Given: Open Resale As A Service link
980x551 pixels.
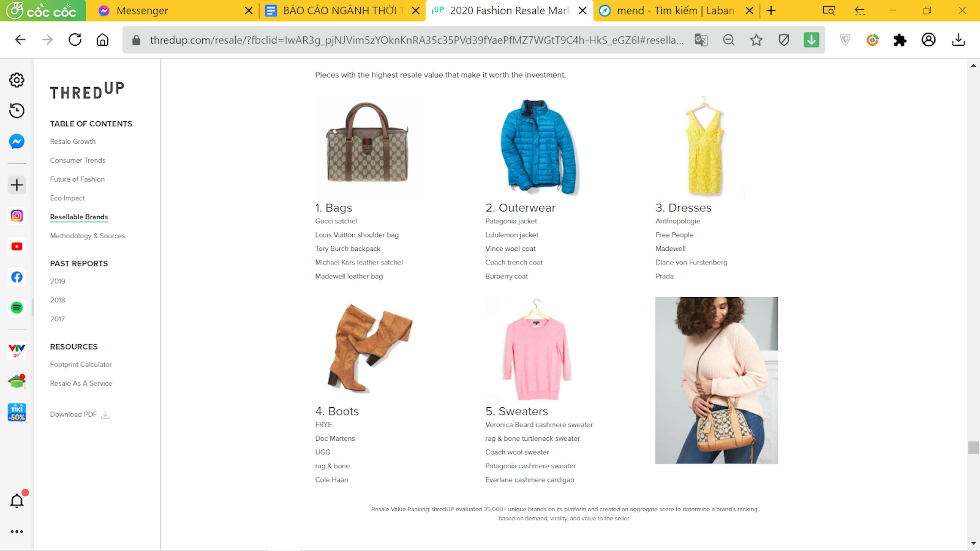Looking at the screenshot, I should pos(81,383).
